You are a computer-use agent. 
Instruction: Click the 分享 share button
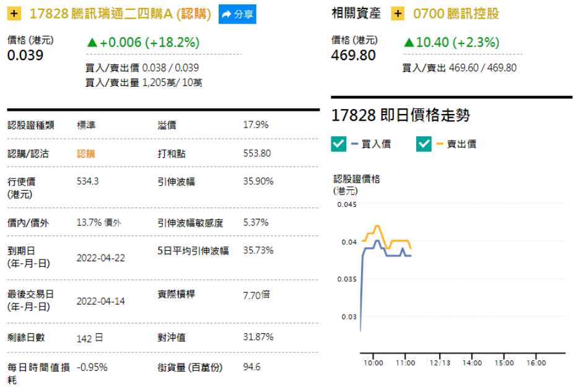click(x=237, y=14)
